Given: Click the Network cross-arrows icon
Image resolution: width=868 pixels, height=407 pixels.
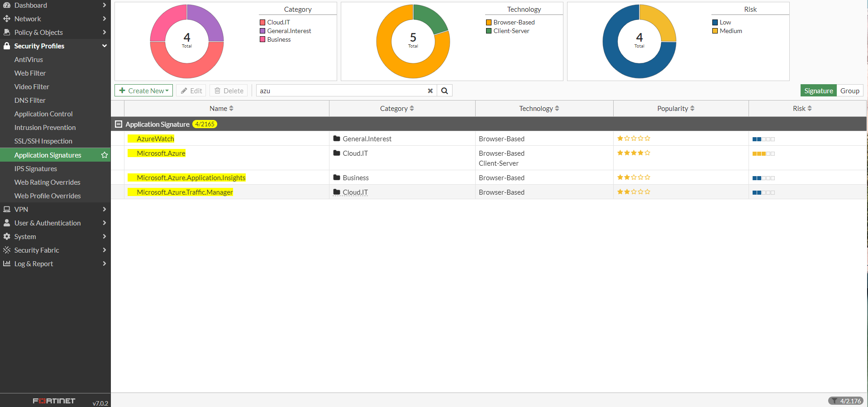Looking at the screenshot, I should click(x=7, y=19).
